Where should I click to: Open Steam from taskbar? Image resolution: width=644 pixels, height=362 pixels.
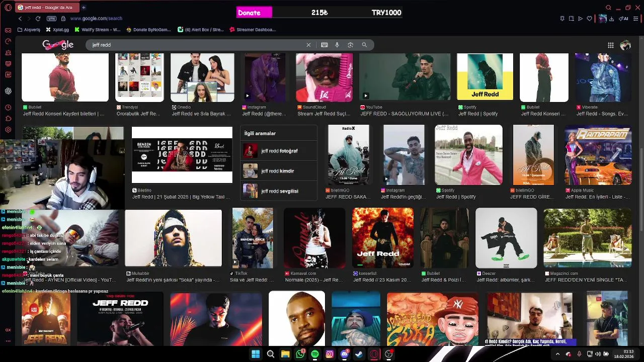pos(359,354)
